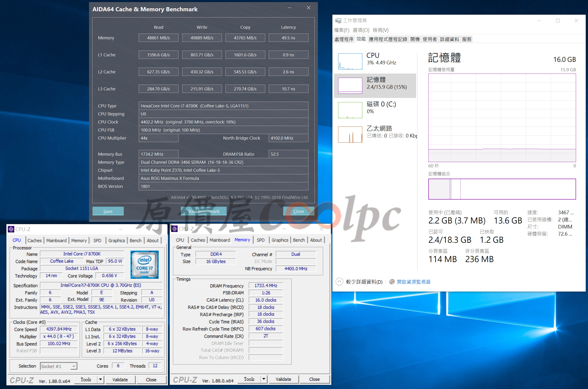Image resolution: width=588 pixels, height=389 pixels.
Task: Switch to the 服務 tab in Task Manager
Action: (467, 39)
